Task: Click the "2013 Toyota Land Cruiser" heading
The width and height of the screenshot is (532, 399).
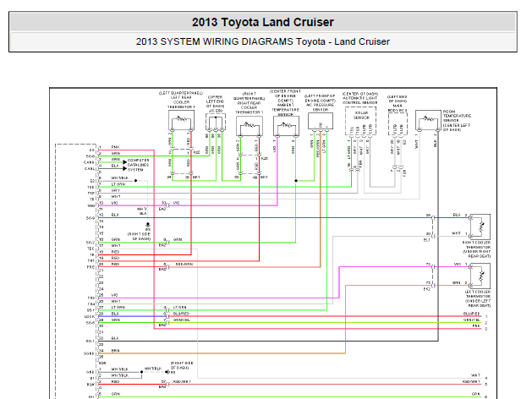Action: [x=262, y=22]
